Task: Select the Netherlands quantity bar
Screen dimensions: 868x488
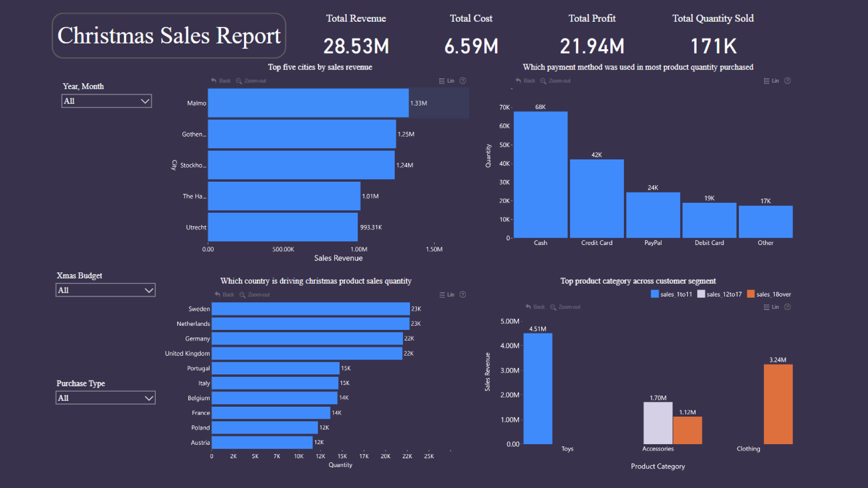Action: (x=311, y=324)
